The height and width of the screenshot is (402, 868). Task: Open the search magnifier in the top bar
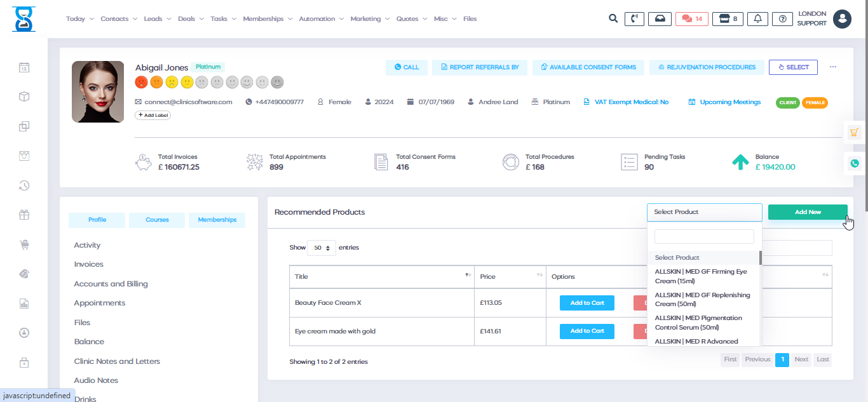pyautogui.click(x=613, y=18)
